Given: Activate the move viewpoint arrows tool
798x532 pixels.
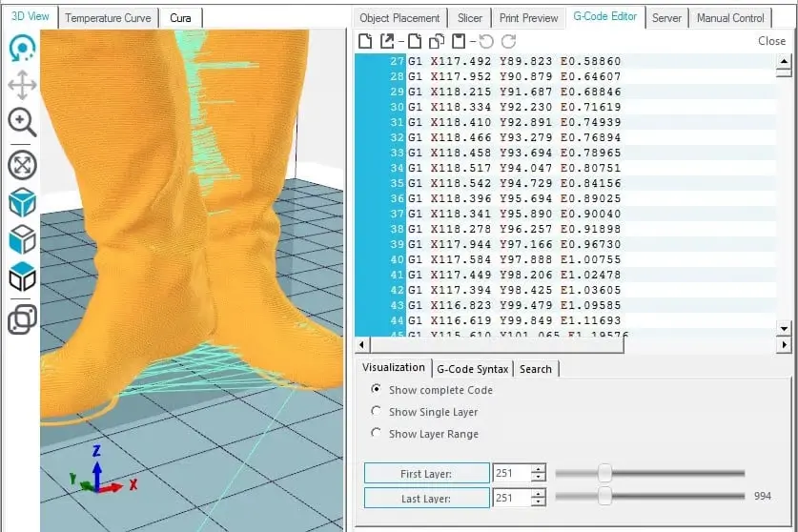Looking at the screenshot, I should coord(22,85).
